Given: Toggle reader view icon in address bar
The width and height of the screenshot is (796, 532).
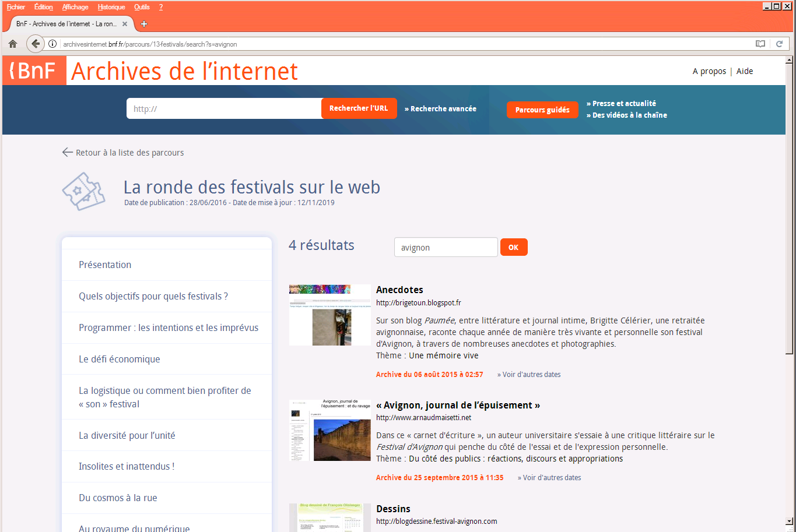Looking at the screenshot, I should [x=760, y=44].
